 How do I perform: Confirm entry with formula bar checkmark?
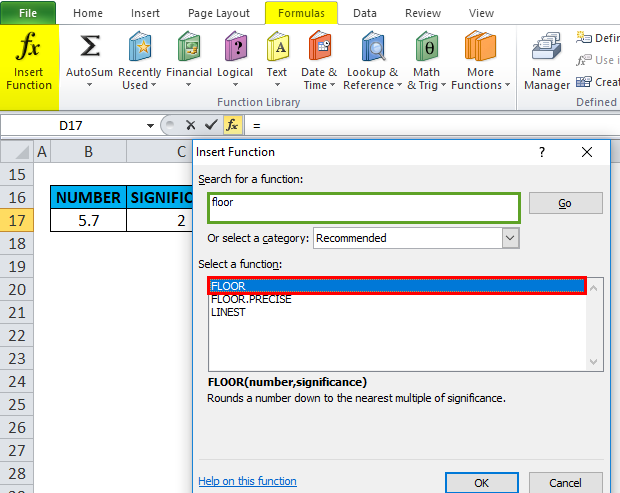[x=211, y=125]
